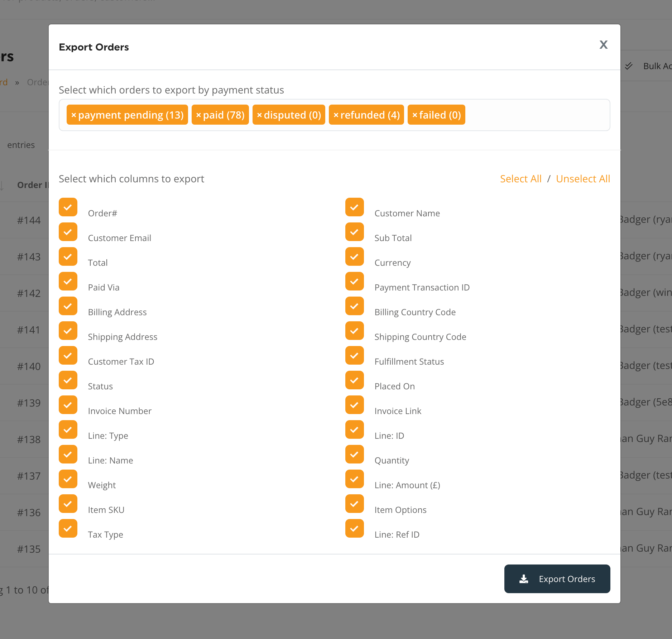Remove the failed status tag
Viewport: 672px width, 639px height.
415,115
